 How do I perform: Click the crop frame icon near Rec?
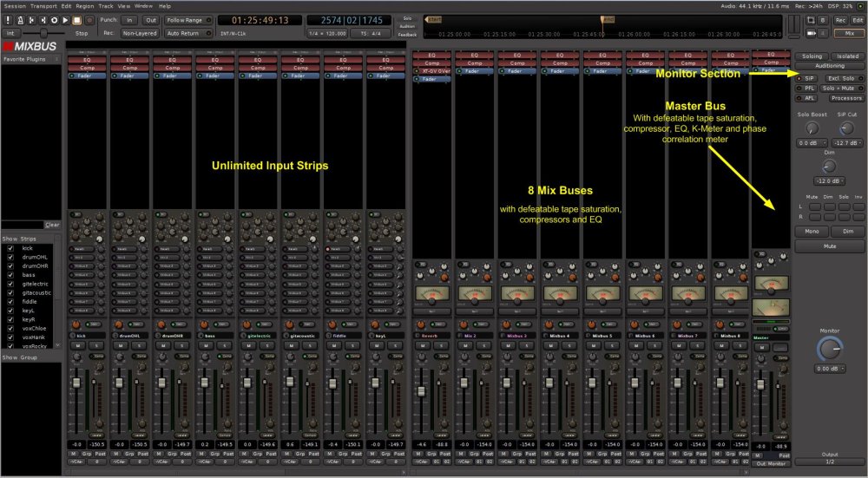(x=811, y=20)
